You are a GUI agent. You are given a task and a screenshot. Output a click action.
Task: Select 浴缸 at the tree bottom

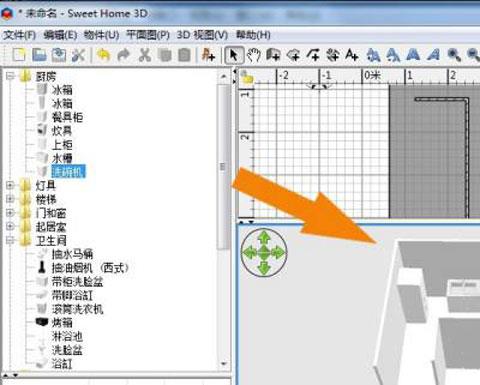point(62,364)
